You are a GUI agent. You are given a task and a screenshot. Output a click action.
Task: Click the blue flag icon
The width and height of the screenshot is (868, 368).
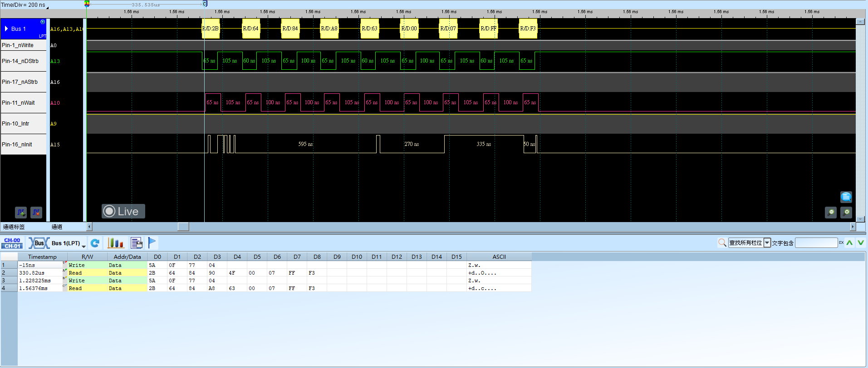coord(152,243)
